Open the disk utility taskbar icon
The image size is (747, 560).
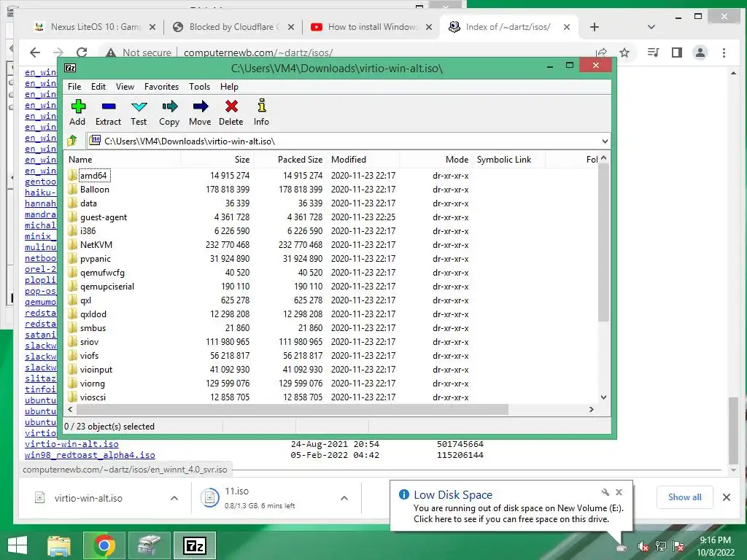(150, 545)
